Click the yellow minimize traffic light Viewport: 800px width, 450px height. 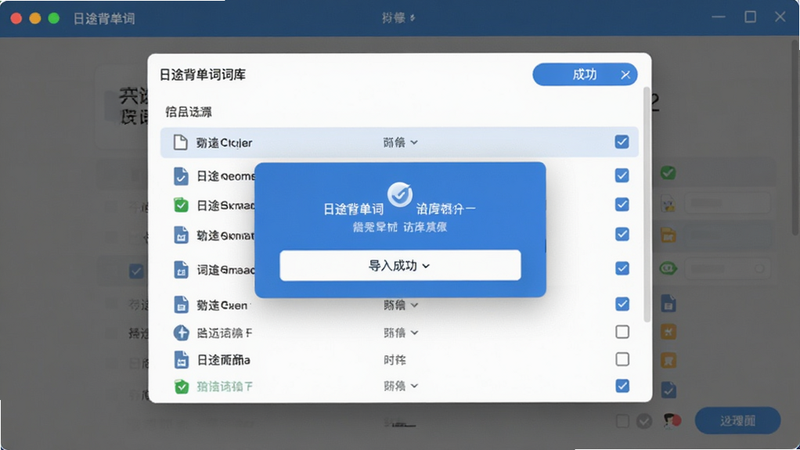click(35, 19)
